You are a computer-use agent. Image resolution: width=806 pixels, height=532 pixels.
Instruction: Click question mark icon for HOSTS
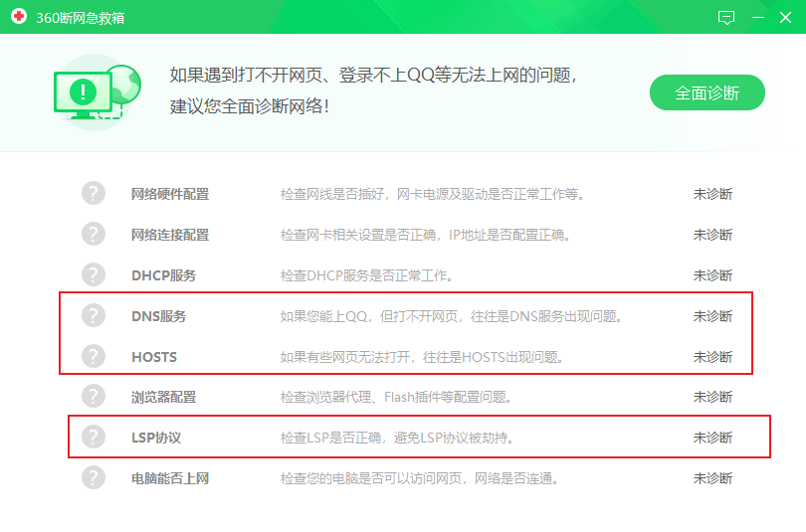point(94,356)
